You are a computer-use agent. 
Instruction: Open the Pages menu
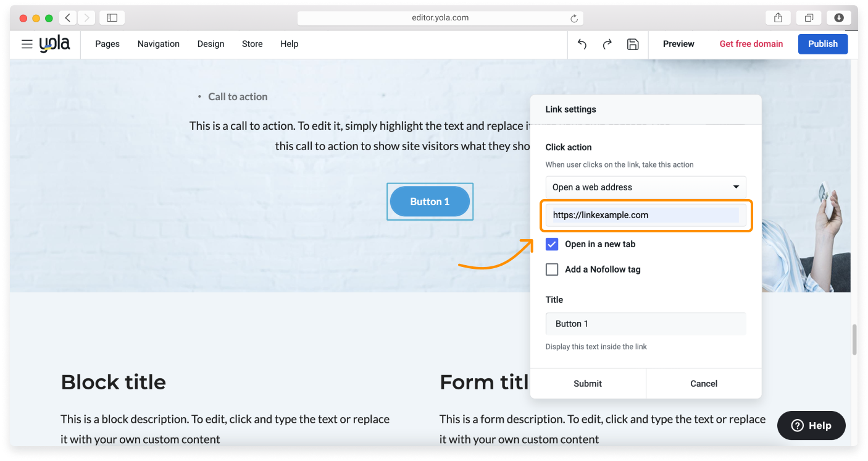107,44
